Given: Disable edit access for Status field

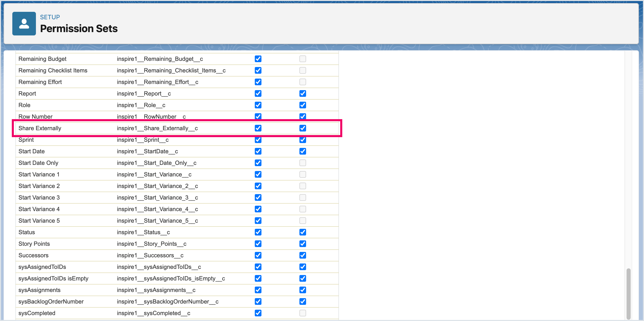Looking at the screenshot, I should [x=303, y=232].
